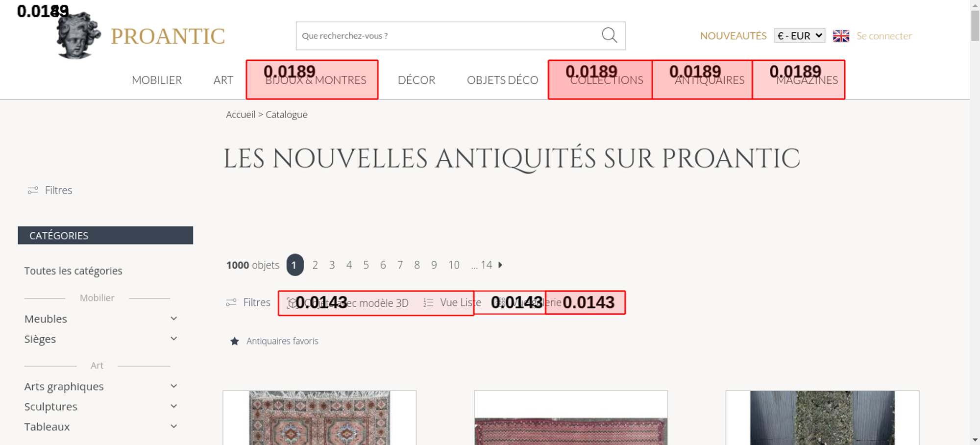Open the € - EUR currency dropdown
980x445 pixels.
point(800,36)
